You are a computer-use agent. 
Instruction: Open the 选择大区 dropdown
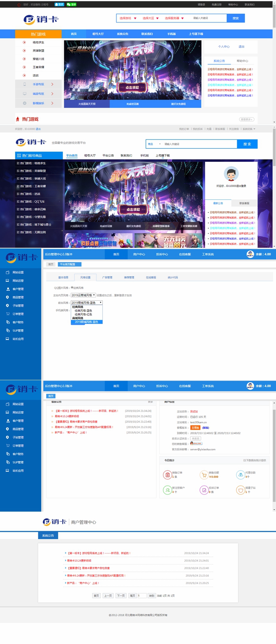click(151, 18)
